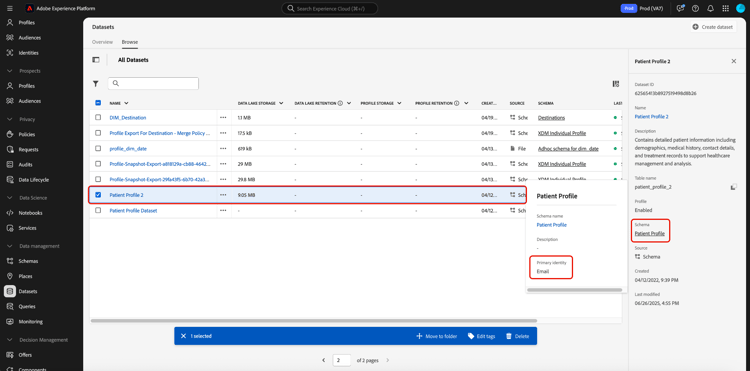This screenshot has width=750, height=371.
Task: Open Data Lake Retention column dropdown
Action: pos(349,103)
